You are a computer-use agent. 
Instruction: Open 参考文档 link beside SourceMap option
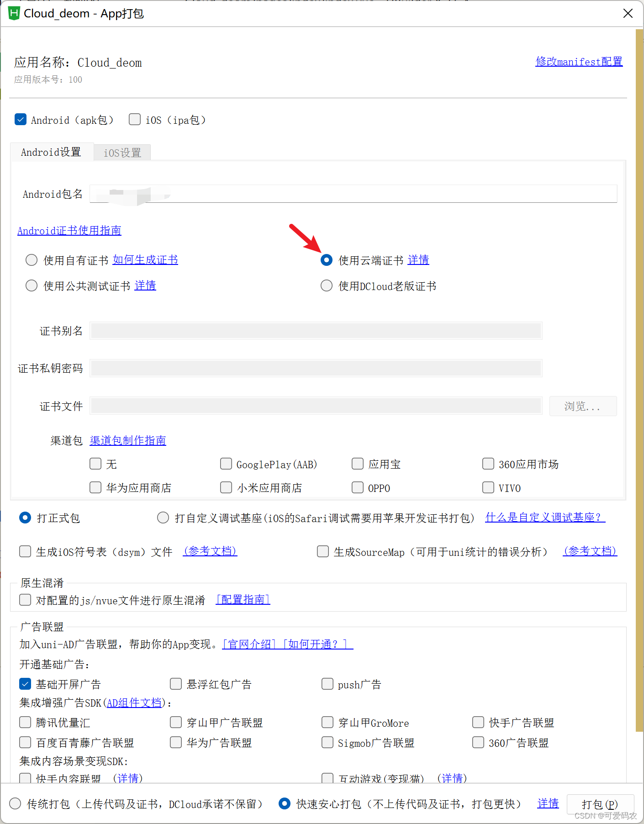(x=590, y=551)
